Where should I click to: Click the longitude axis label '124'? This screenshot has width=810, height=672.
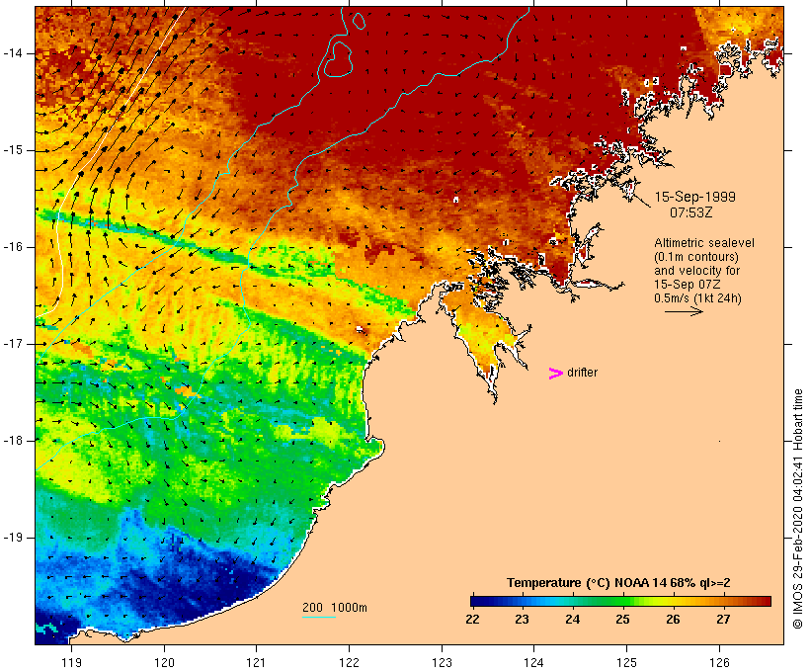[x=534, y=662]
